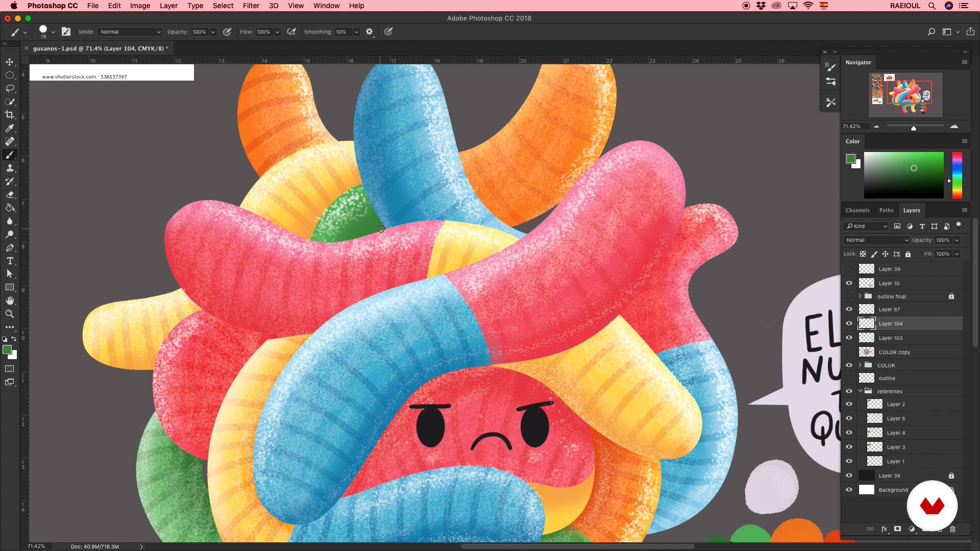Select the Eraser tool

click(x=10, y=195)
